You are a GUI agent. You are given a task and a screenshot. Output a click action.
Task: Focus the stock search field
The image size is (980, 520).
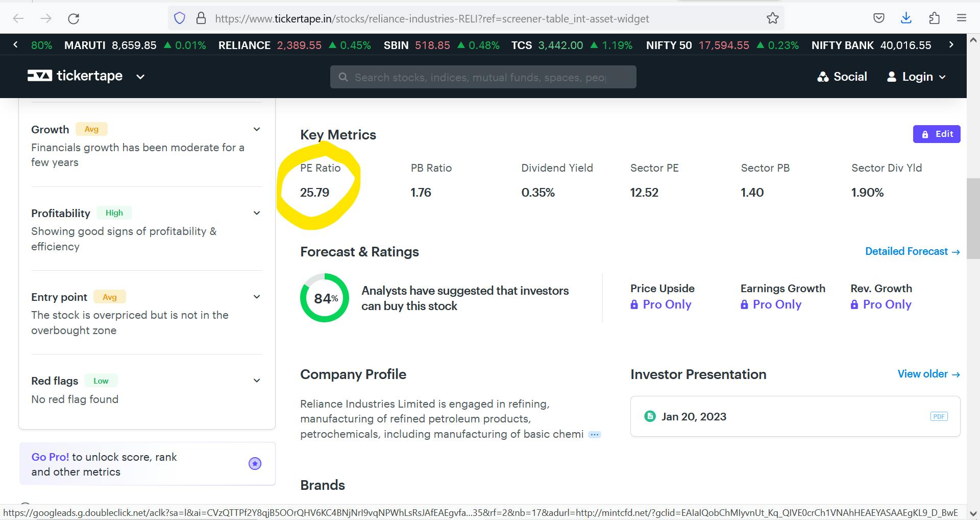483,77
